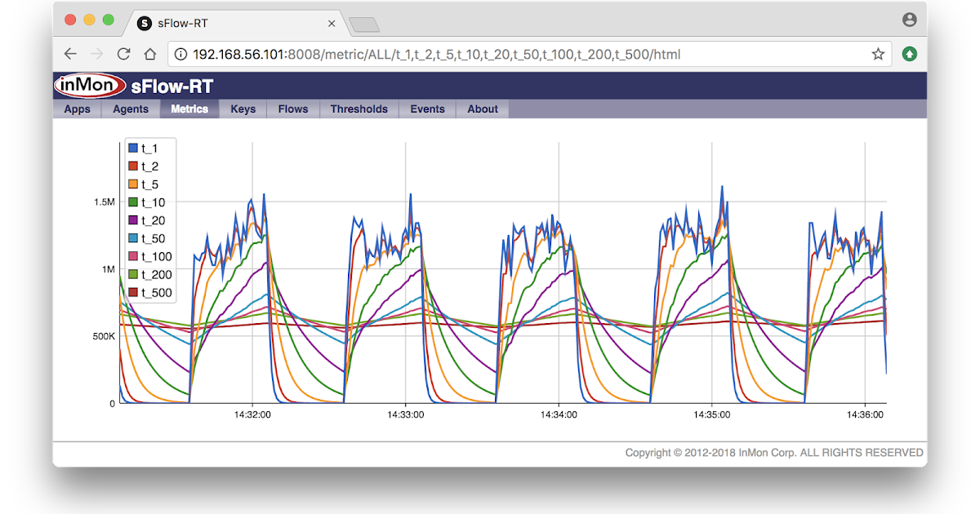Click the back navigation arrow
980x514 pixels.
coord(70,53)
